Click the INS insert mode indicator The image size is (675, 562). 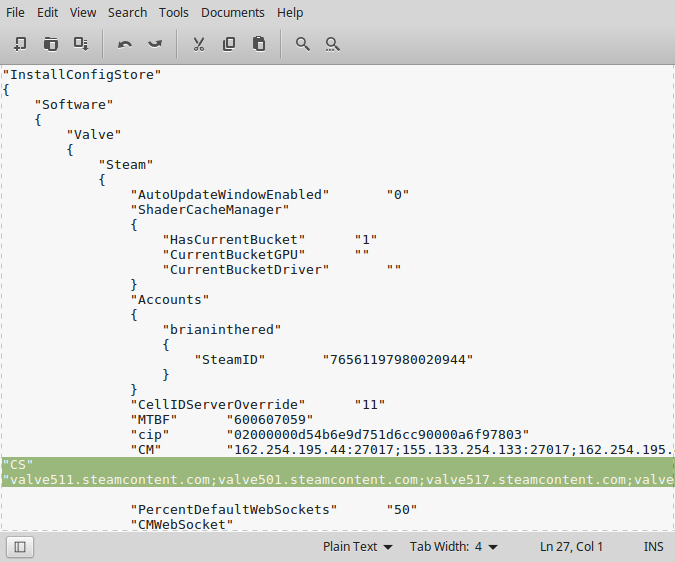653,547
